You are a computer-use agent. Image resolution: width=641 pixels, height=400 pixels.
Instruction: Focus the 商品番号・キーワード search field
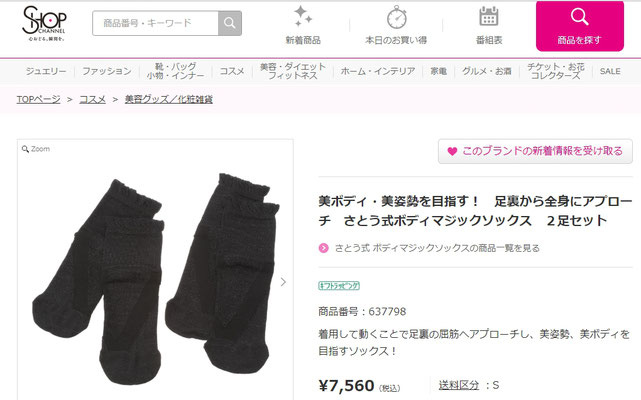click(x=155, y=23)
